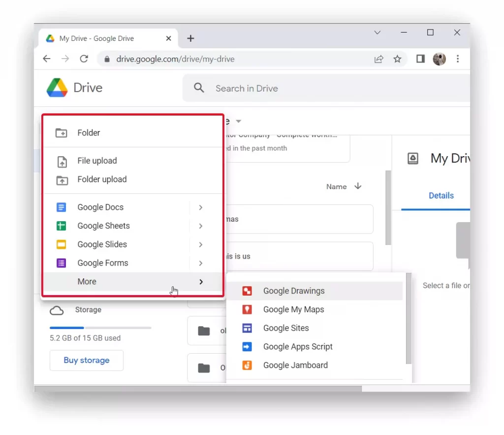This screenshot has height=435, width=504.
Task: Click the file list vertical scrollbar
Action: [x=388, y=208]
